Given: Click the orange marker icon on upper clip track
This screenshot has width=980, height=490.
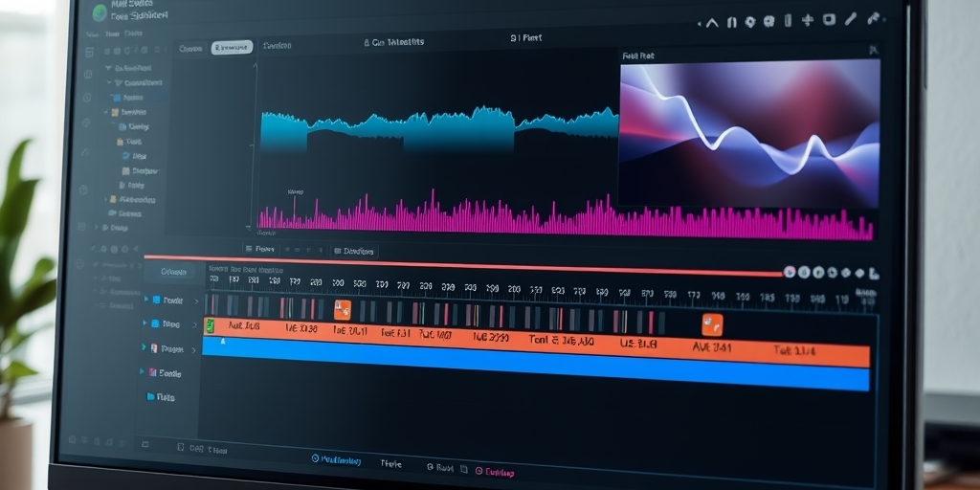Looking at the screenshot, I should pyautogui.click(x=343, y=310).
